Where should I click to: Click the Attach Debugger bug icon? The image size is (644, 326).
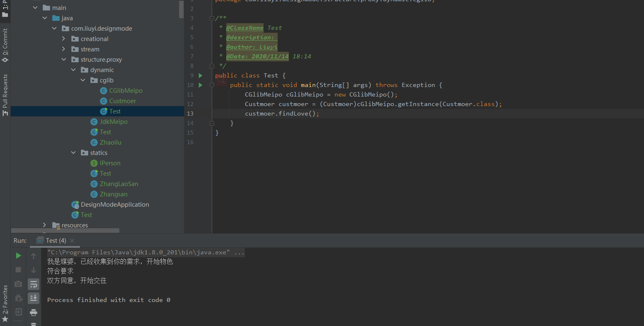tap(18, 298)
